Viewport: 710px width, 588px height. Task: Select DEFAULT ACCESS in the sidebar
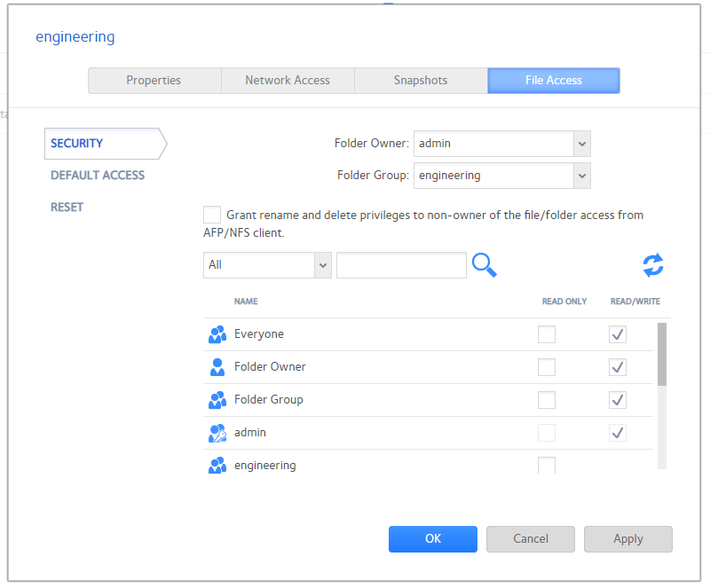(97, 176)
